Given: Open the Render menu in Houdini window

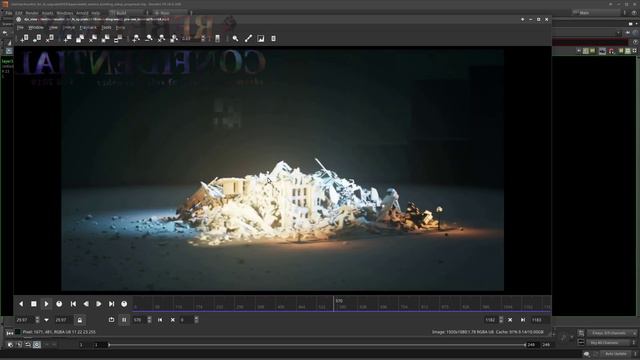Looking at the screenshot, I should (32, 13).
